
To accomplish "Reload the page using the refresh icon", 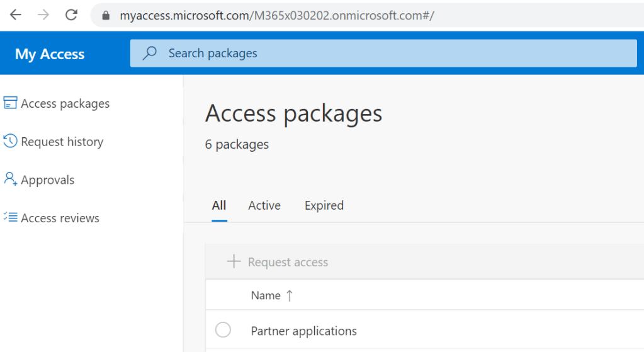I will [72, 15].
